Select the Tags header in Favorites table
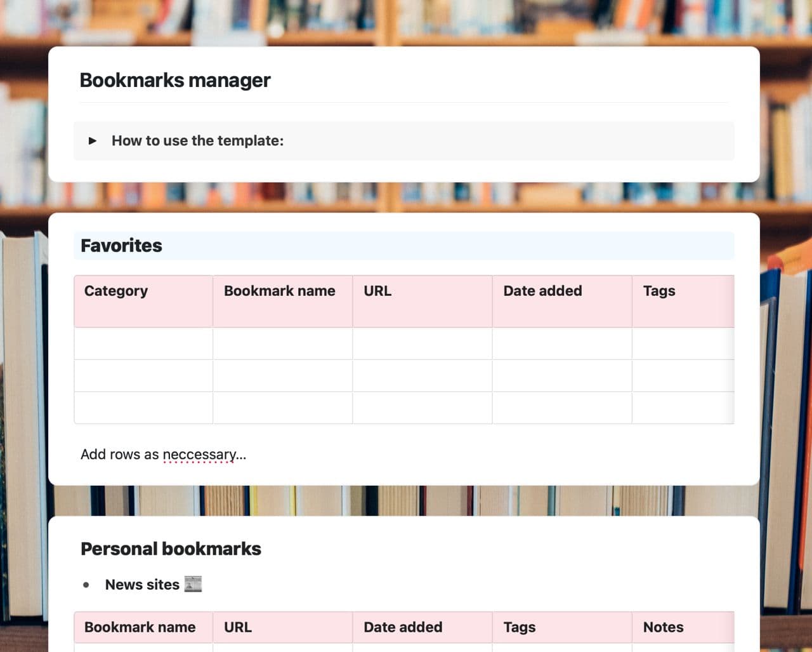 tap(659, 291)
